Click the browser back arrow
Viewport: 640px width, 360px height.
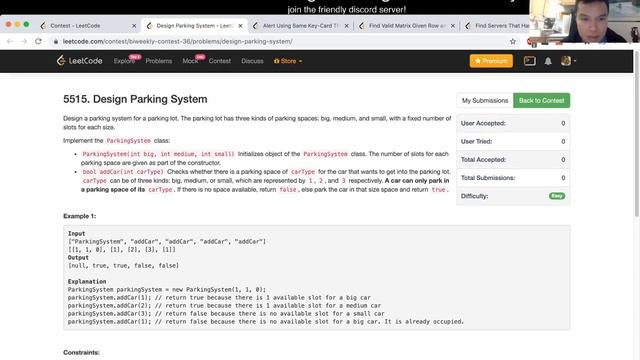coord(10,41)
